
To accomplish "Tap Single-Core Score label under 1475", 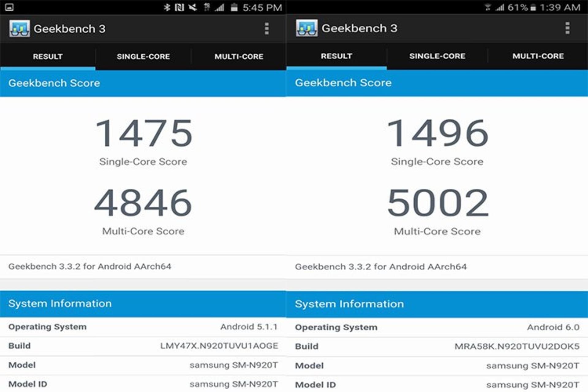I will tap(143, 162).
